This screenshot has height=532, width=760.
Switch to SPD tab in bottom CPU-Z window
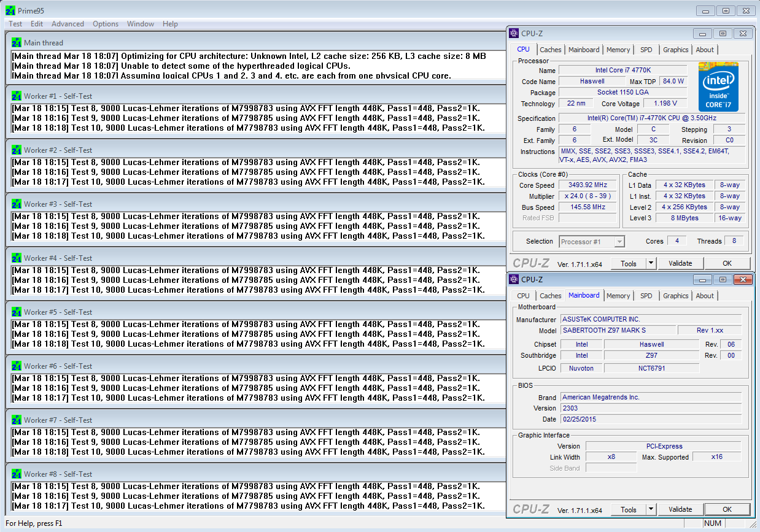coord(646,296)
